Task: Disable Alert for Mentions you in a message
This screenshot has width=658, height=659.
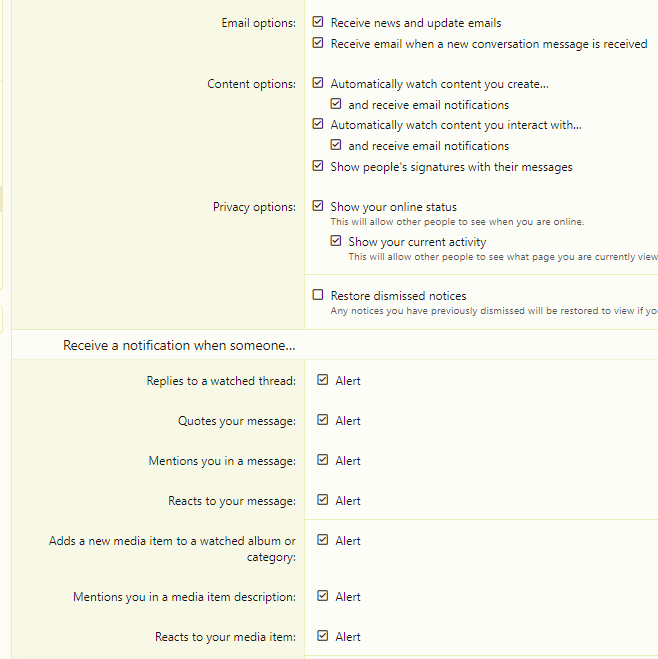Action: (x=322, y=460)
